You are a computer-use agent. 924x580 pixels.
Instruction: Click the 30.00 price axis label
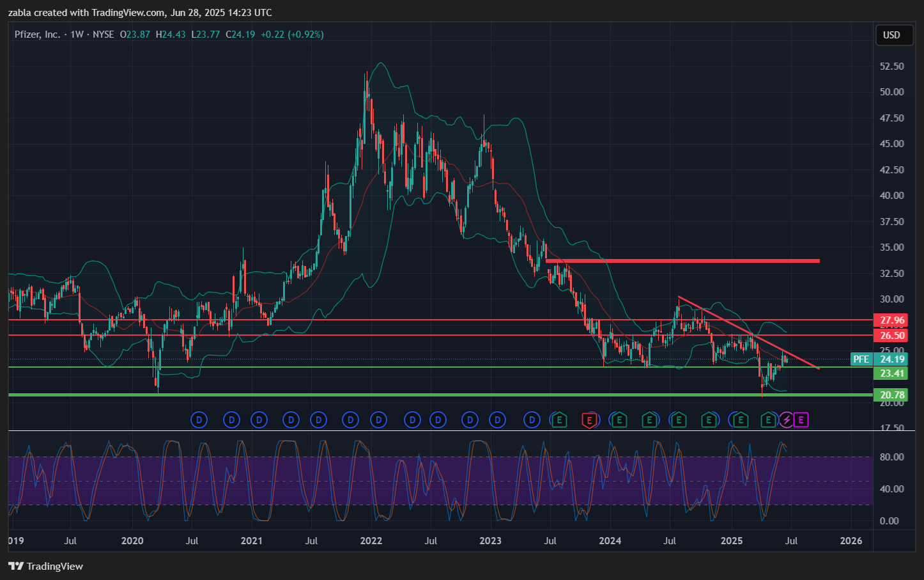892,299
